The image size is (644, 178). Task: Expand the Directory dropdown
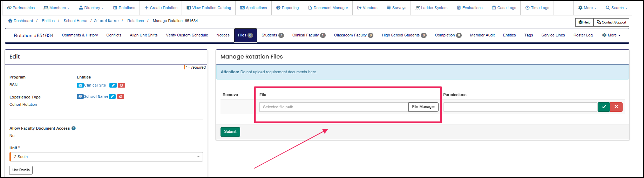coord(91,8)
